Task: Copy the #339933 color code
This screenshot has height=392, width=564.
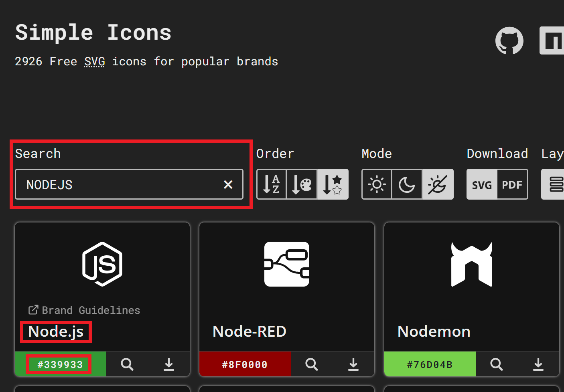Action: (x=60, y=364)
